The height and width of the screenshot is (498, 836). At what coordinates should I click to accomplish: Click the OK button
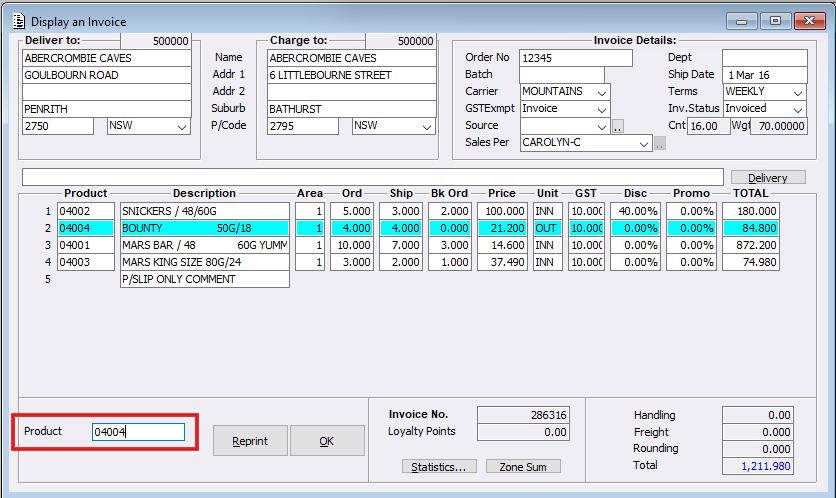tap(327, 441)
